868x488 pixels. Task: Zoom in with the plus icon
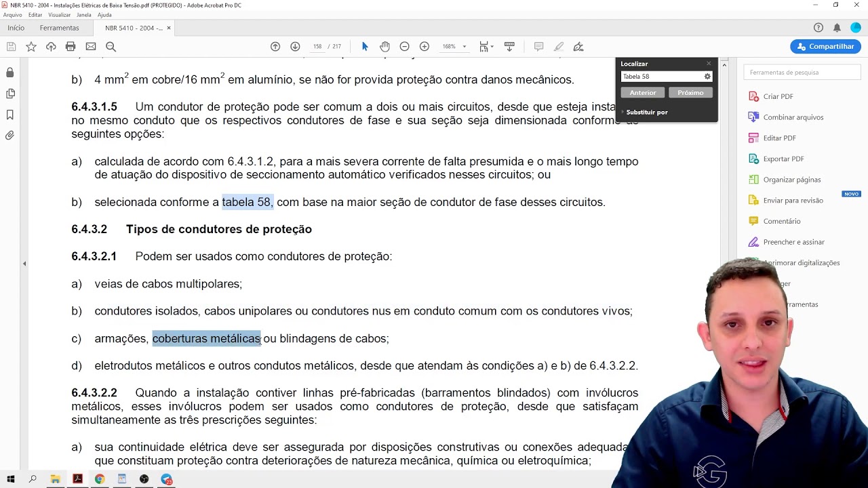click(425, 47)
